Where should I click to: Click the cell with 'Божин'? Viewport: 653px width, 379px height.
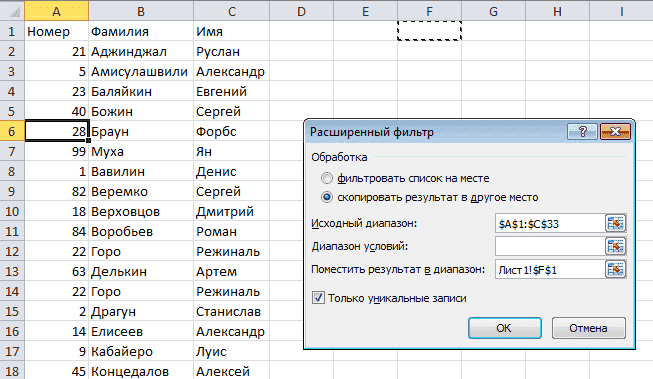coord(141,111)
